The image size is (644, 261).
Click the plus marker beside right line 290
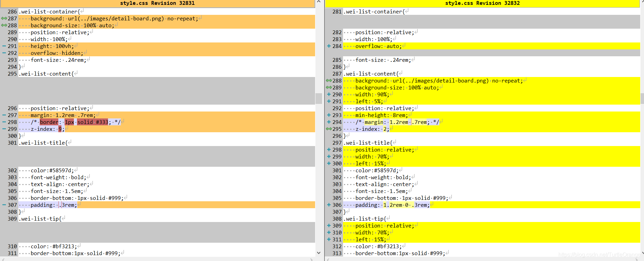(x=329, y=94)
